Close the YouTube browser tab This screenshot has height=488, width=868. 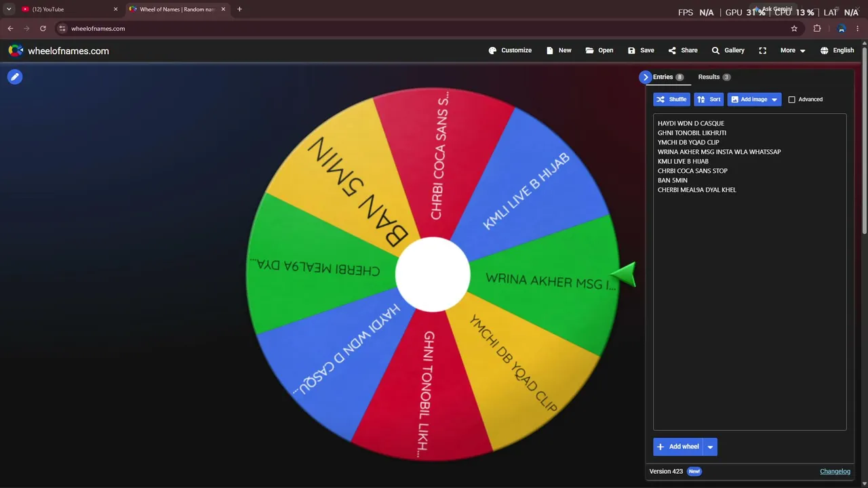pyautogui.click(x=115, y=9)
